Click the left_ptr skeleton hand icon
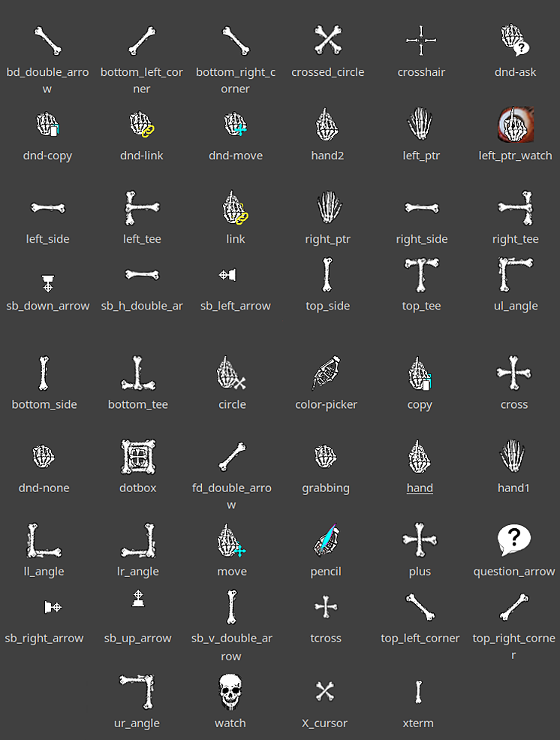The width and height of the screenshot is (560, 740). pyautogui.click(x=420, y=124)
